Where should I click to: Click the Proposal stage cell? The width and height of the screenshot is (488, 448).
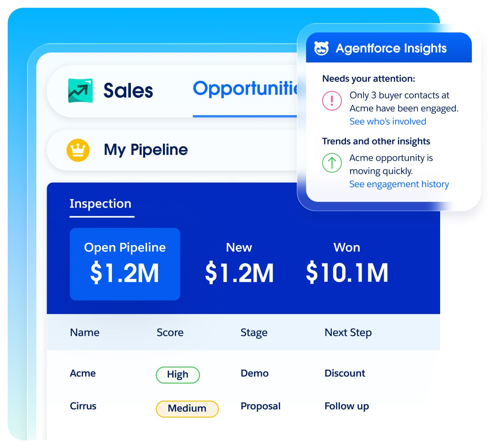[x=261, y=406]
